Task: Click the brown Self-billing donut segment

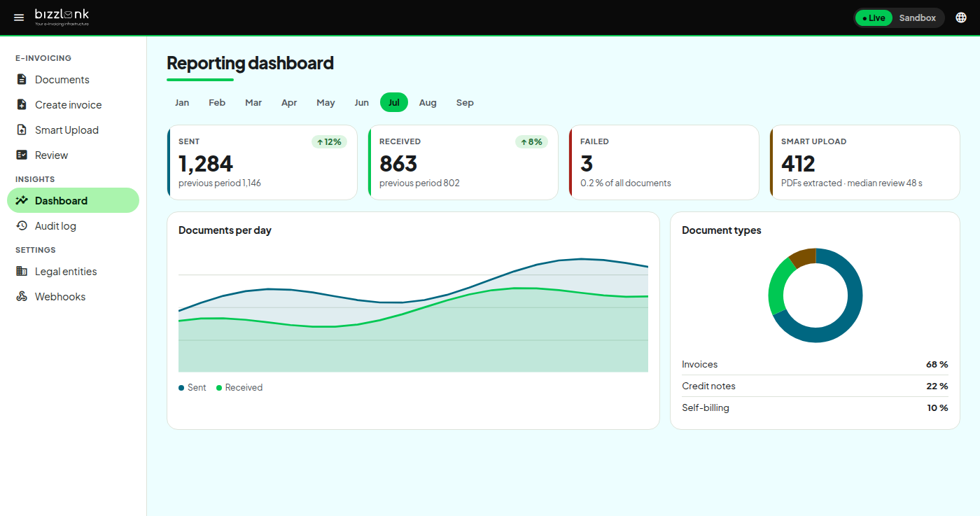Action: click(804, 256)
